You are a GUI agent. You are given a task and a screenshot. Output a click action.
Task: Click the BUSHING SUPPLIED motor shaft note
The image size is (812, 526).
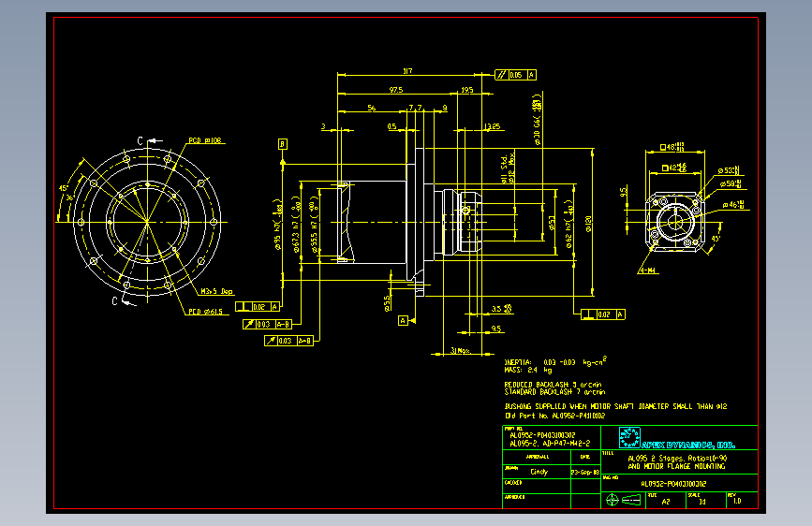pos(615,406)
